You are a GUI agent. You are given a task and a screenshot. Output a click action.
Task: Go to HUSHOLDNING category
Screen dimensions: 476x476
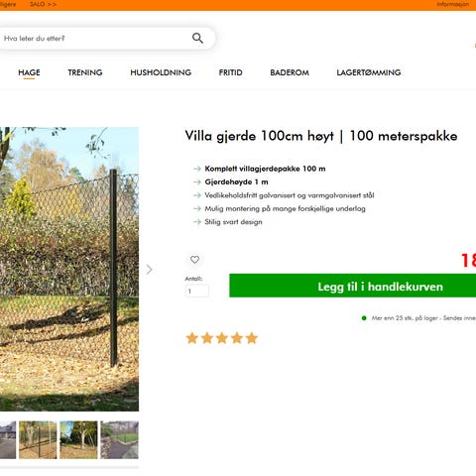coord(161,72)
